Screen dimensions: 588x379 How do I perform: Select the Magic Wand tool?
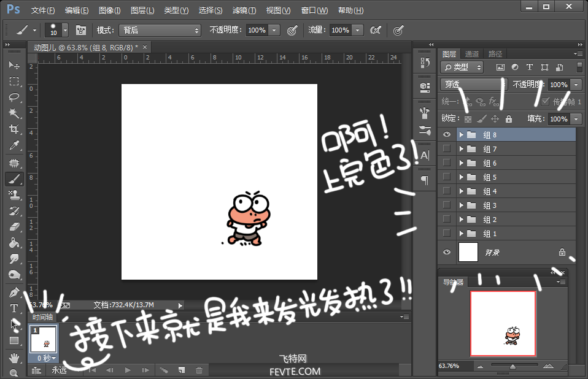click(14, 113)
